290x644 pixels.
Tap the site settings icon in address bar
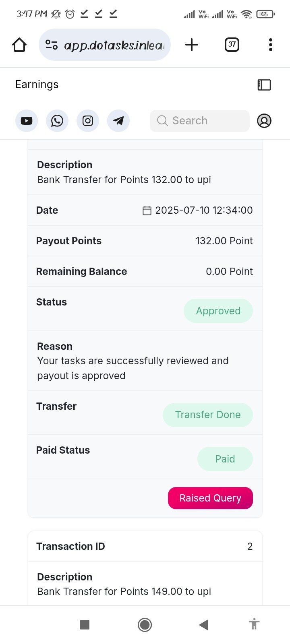[x=52, y=45]
